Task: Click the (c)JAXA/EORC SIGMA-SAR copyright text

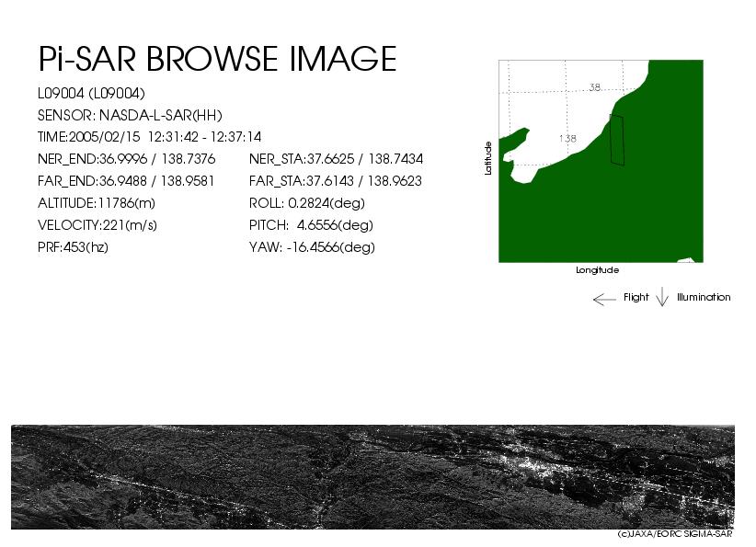Action: (x=675, y=534)
